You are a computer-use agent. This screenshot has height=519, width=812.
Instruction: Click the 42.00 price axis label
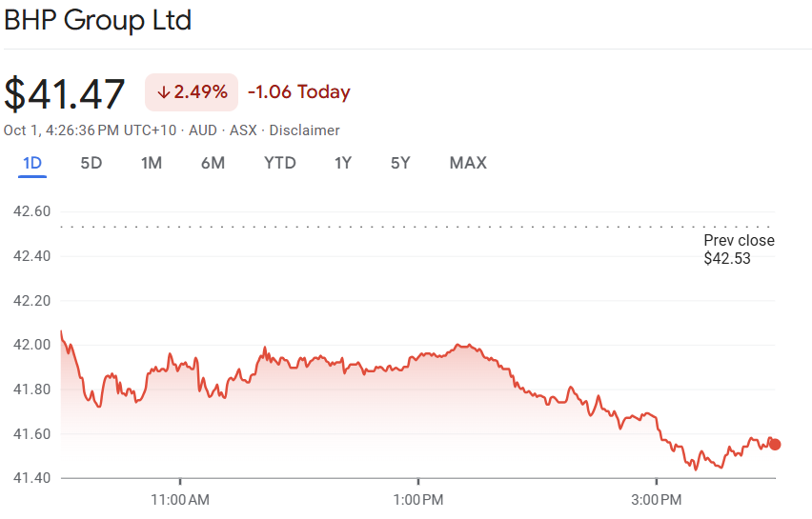30,345
